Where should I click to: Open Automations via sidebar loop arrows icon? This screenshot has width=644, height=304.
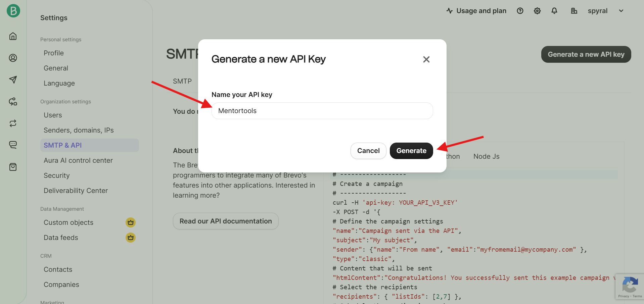click(x=13, y=123)
